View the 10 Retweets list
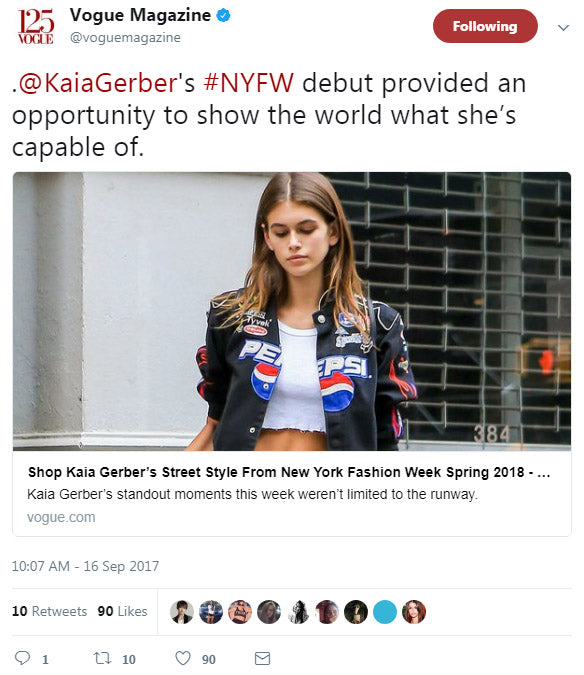This screenshot has width=584, height=675. click(x=49, y=611)
